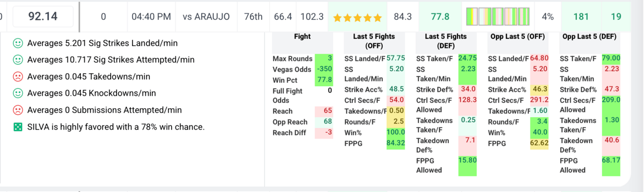This screenshot has width=644, height=192.
Task: Click the smiley icon beside Sig Strikes Attempted/min
Action: pos(17,60)
